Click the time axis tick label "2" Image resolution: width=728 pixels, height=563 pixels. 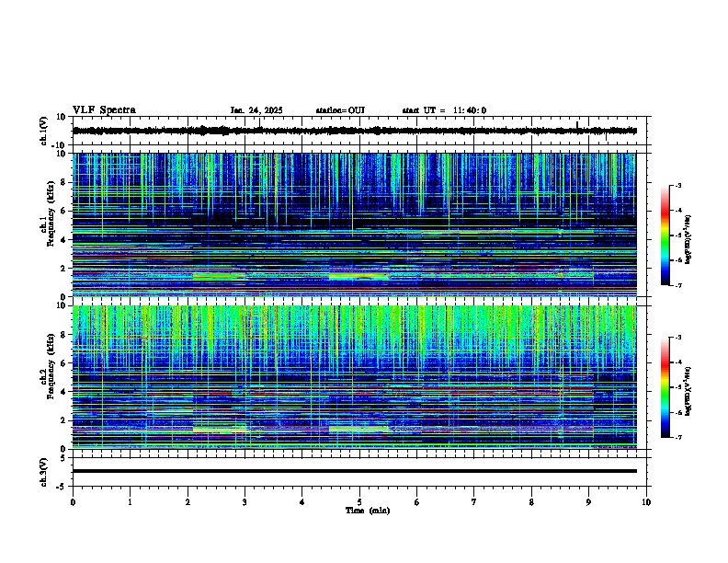188,502
